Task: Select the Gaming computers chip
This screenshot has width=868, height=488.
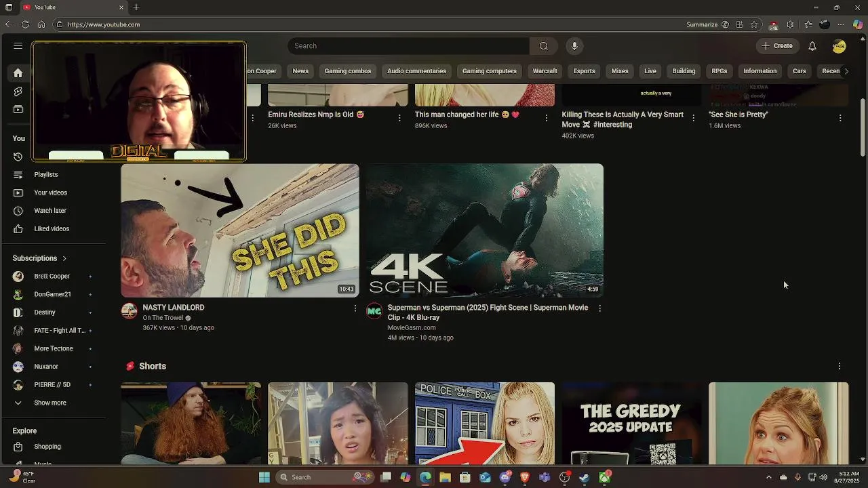Action: coord(490,71)
